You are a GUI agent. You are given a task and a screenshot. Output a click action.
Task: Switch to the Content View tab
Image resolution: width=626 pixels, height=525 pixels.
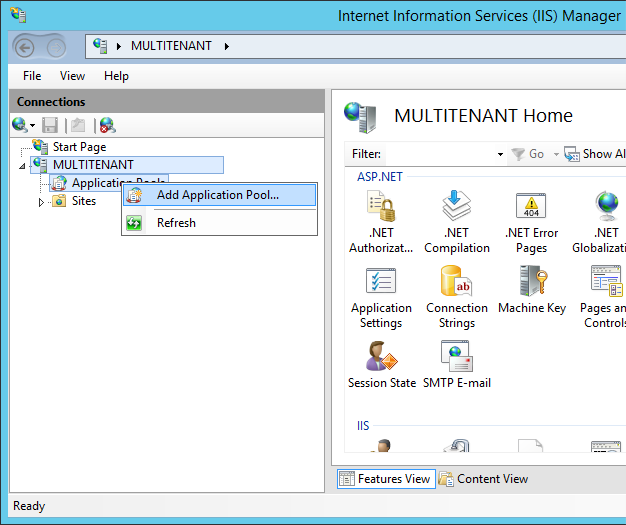483,479
